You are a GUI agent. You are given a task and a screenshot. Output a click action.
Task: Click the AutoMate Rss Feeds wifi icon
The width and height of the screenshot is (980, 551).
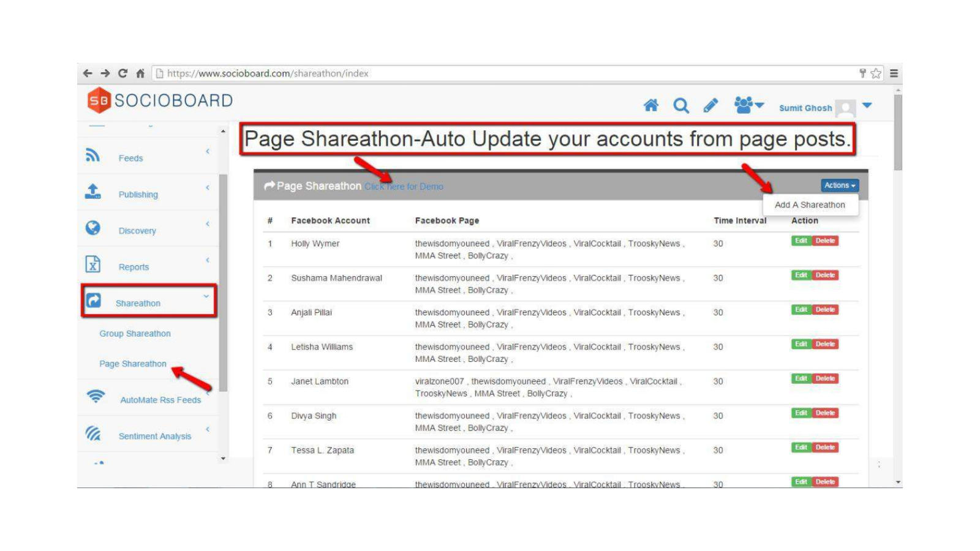pyautogui.click(x=96, y=396)
